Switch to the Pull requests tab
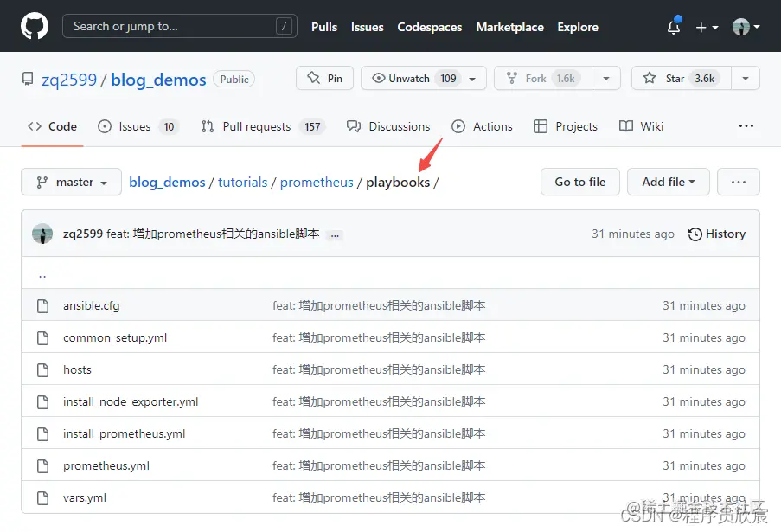Screen dimensions: 781x532 pos(264,126)
